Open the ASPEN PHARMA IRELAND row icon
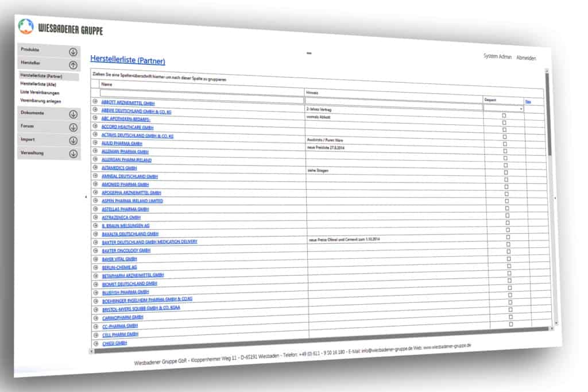 coord(95,201)
